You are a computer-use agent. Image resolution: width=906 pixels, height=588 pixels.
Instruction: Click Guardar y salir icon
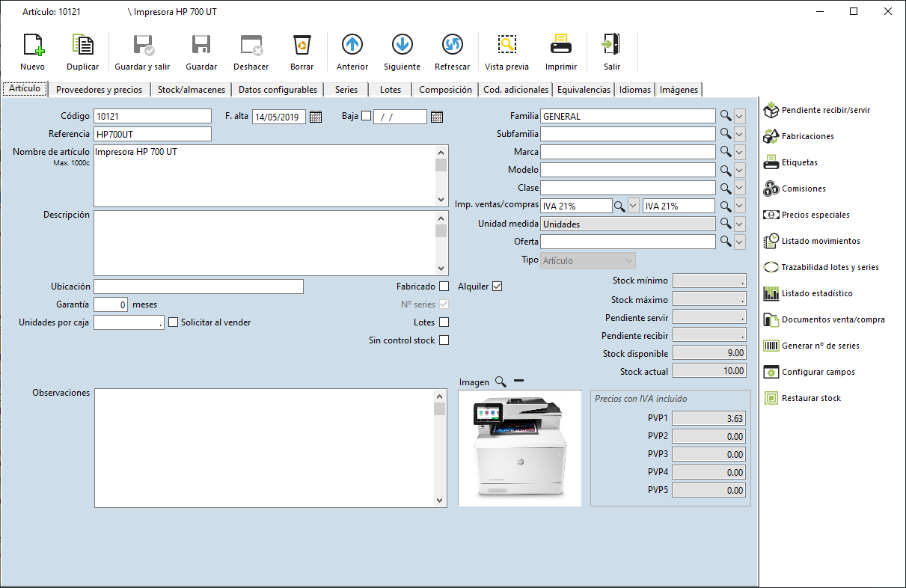[142, 45]
